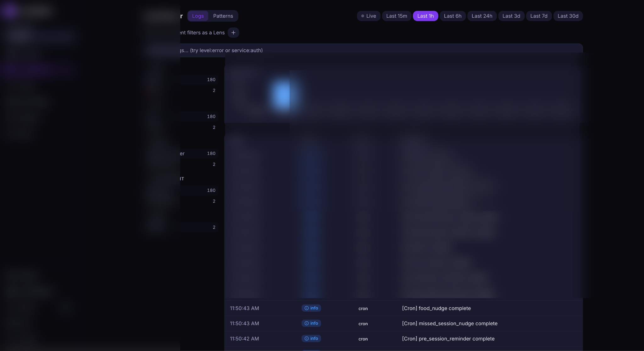Viewport: 644px width, 351px height.
Task: Click the info icon on the pre_session_reminder row
Action: (306, 338)
